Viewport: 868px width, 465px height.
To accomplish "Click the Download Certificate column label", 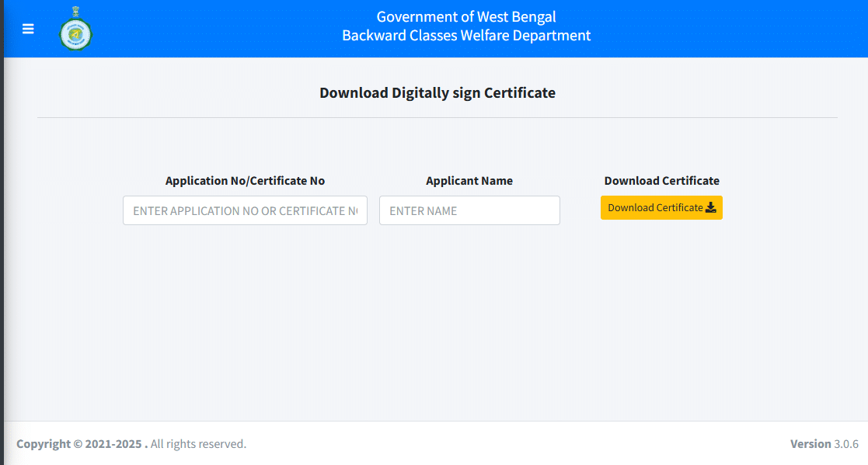I will 661,180.
